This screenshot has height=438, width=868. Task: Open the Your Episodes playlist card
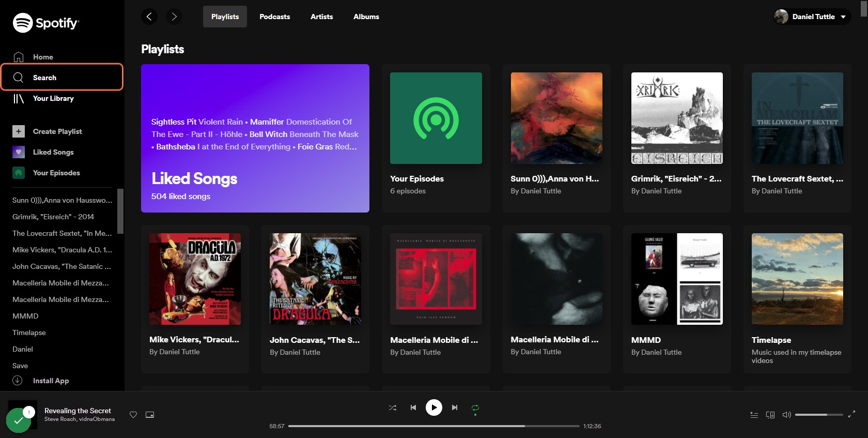click(436, 138)
